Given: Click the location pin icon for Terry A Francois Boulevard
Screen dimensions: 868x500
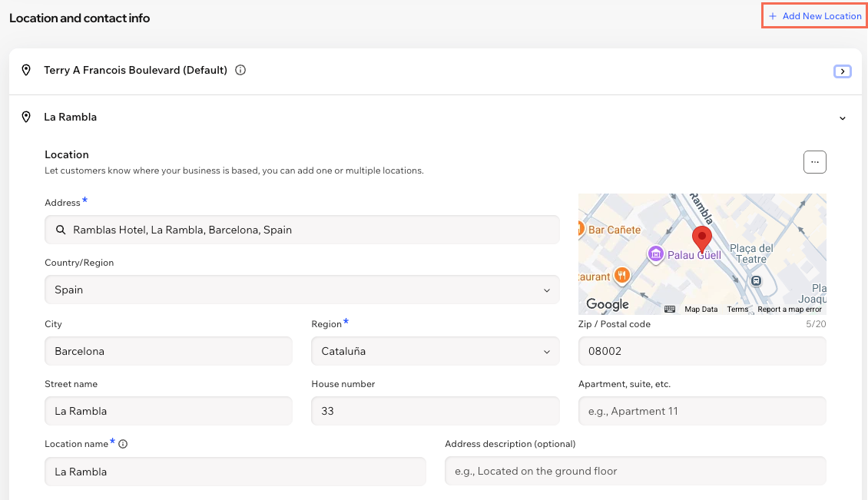Looking at the screenshot, I should pos(26,70).
